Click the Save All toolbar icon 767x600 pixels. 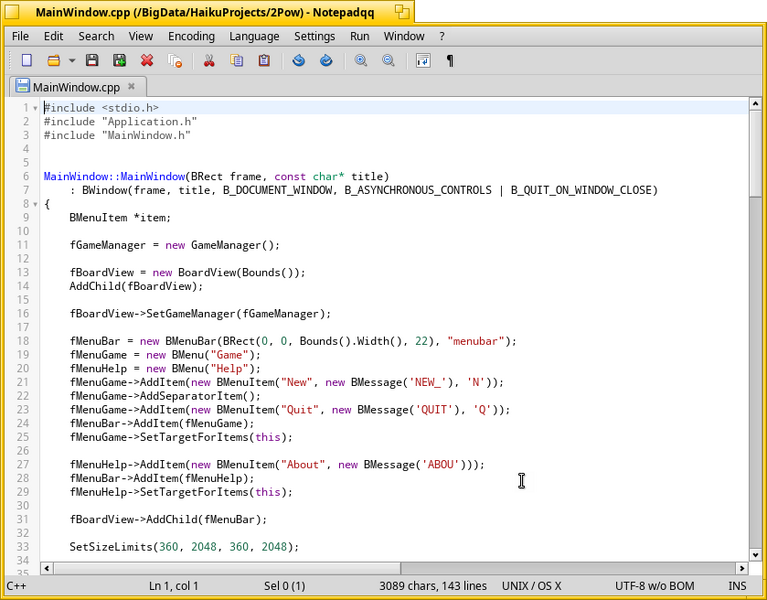119,61
